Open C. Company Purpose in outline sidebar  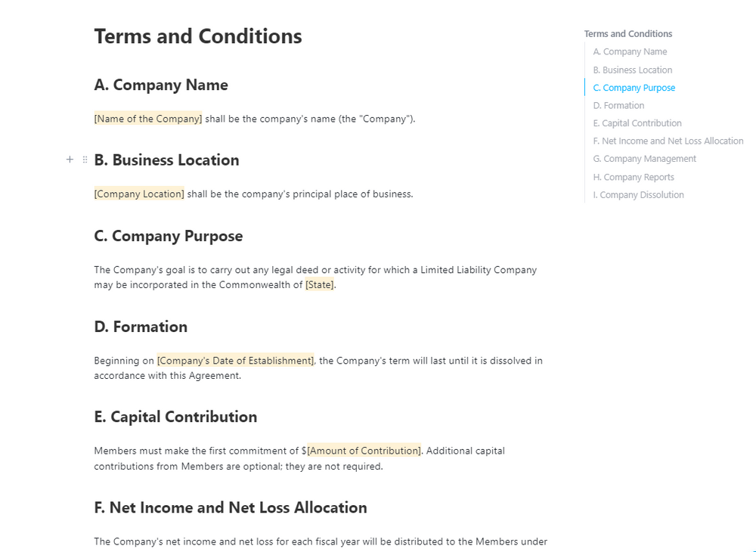point(634,88)
